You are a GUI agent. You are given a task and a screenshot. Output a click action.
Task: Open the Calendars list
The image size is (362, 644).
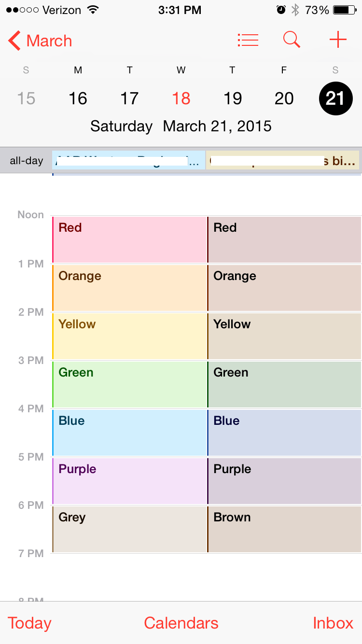point(181,623)
